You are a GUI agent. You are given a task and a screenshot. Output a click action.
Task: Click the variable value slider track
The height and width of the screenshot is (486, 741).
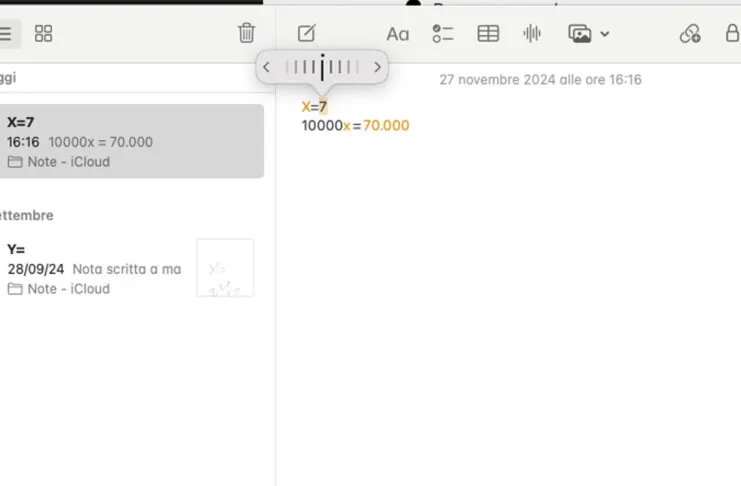(x=322, y=67)
